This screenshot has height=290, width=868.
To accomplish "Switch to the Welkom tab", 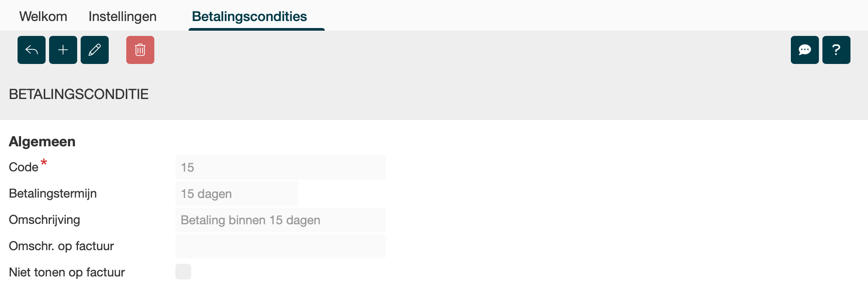I will click(x=43, y=17).
